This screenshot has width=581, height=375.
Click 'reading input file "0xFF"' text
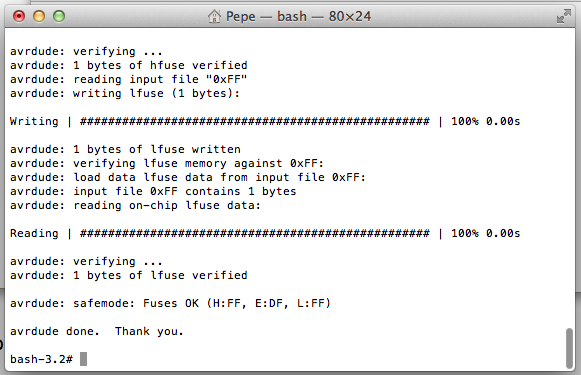click(x=160, y=79)
